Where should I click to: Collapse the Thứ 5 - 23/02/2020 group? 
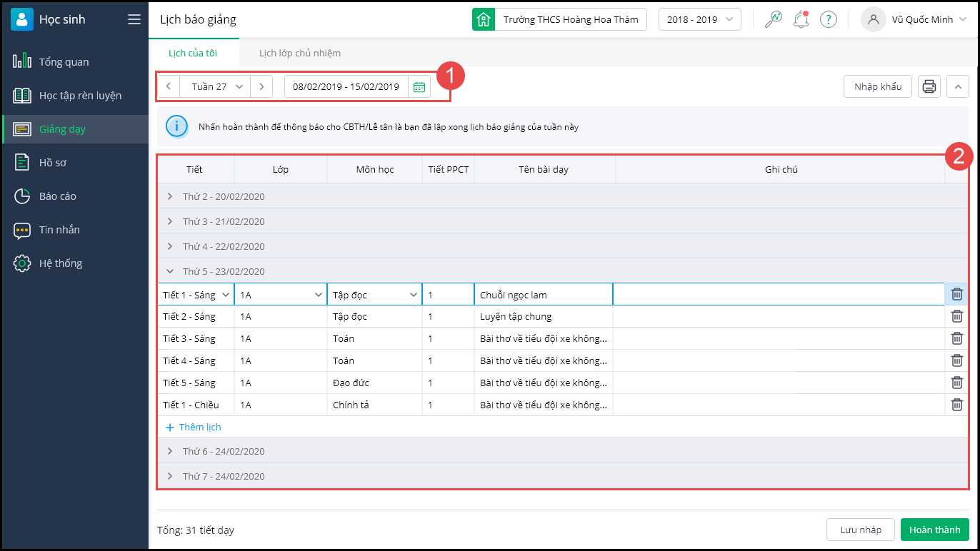coord(170,271)
